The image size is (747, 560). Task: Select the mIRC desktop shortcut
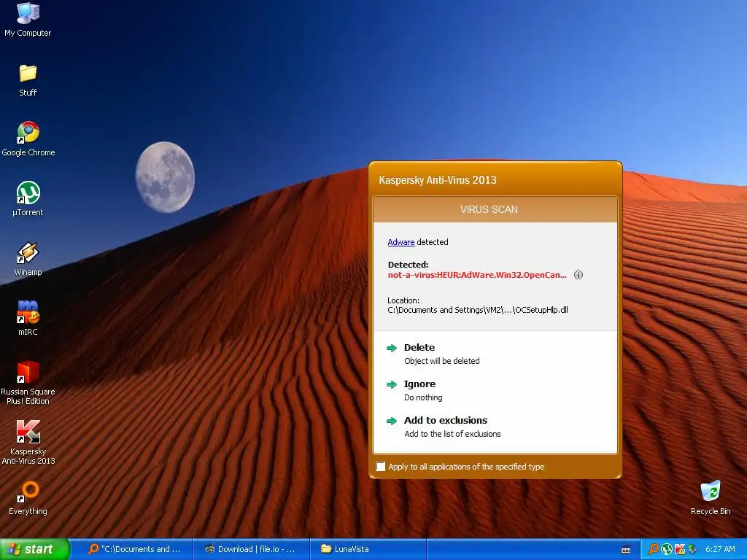(x=28, y=319)
